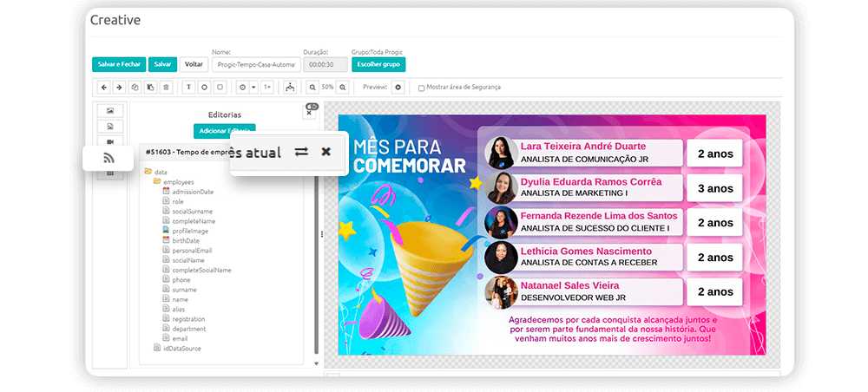868x392 pixels.
Task: Open the video camera tool in left sidebar
Action: click(110, 141)
